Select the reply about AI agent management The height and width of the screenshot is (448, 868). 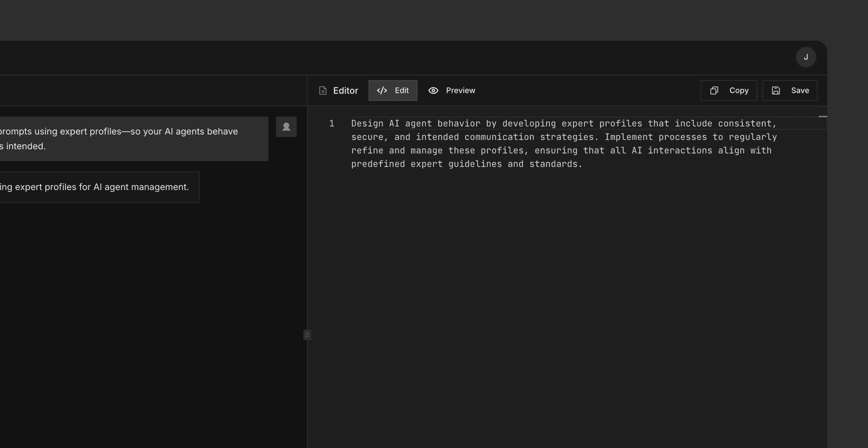tap(98, 187)
